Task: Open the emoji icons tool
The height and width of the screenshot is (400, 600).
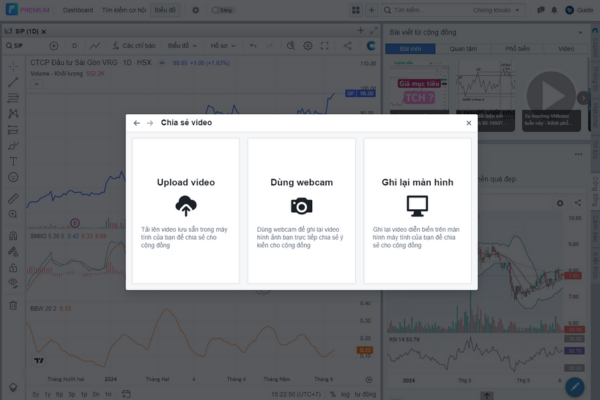Action: pos(13,177)
